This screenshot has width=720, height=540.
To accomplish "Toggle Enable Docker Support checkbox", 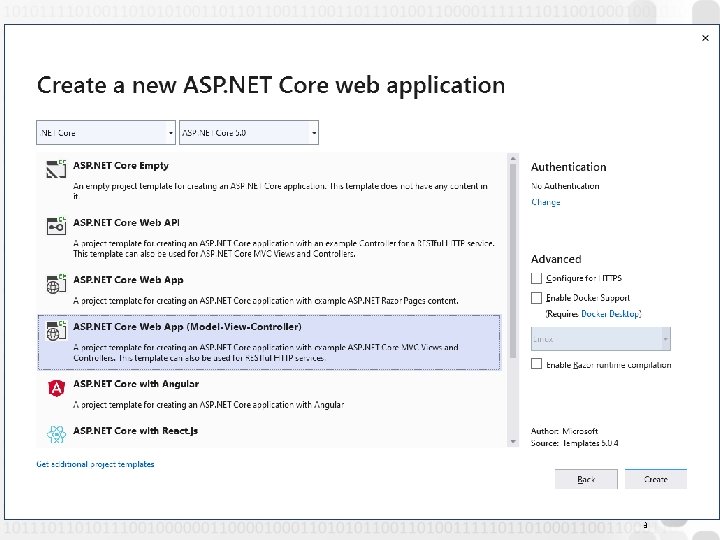I will click(x=537, y=298).
